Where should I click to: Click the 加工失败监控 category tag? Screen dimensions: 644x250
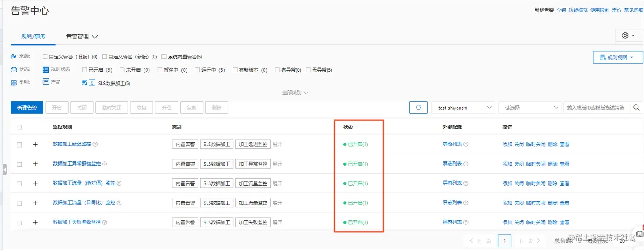[253, 222]
